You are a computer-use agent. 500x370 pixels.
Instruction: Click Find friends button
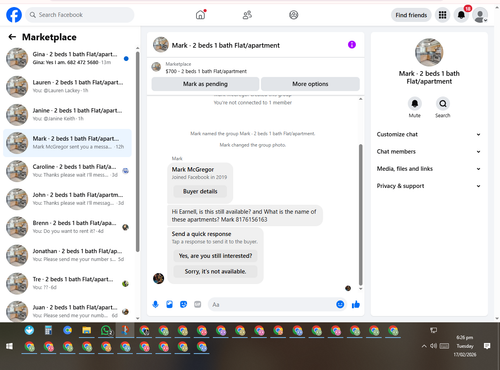click(411, 15)
